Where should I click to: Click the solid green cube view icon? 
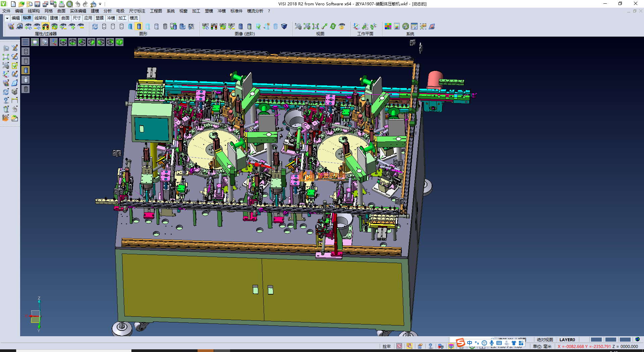click(119, 42)
